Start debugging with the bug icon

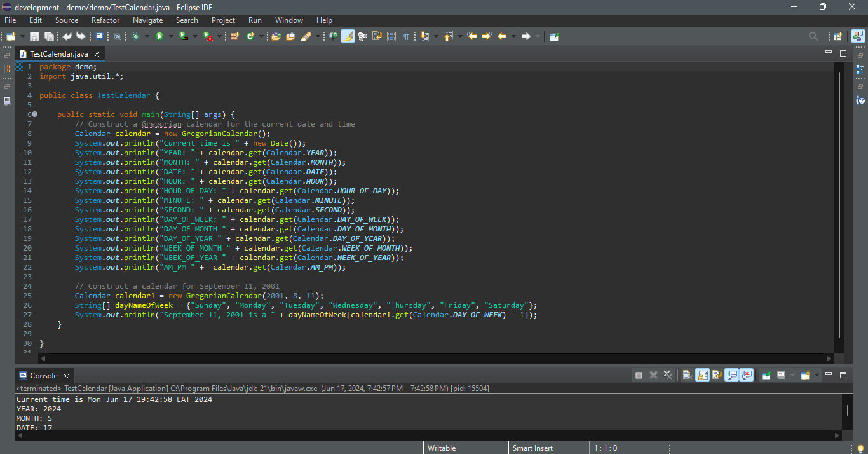coord(135,37)
